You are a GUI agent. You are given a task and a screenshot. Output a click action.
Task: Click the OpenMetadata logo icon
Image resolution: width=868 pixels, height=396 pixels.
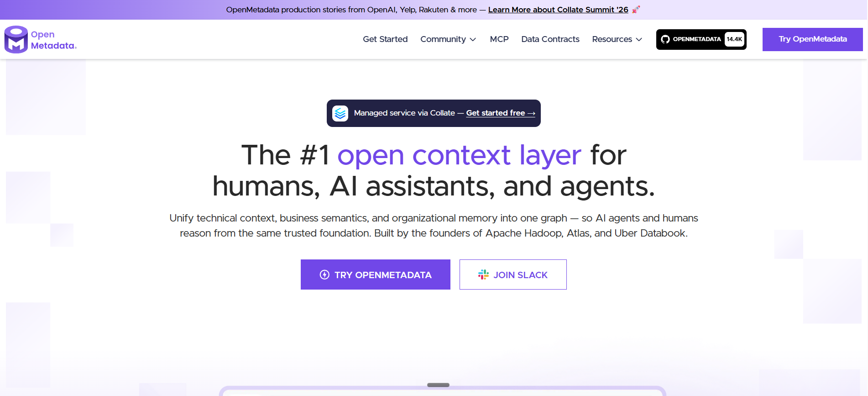[x=16, y=39]
